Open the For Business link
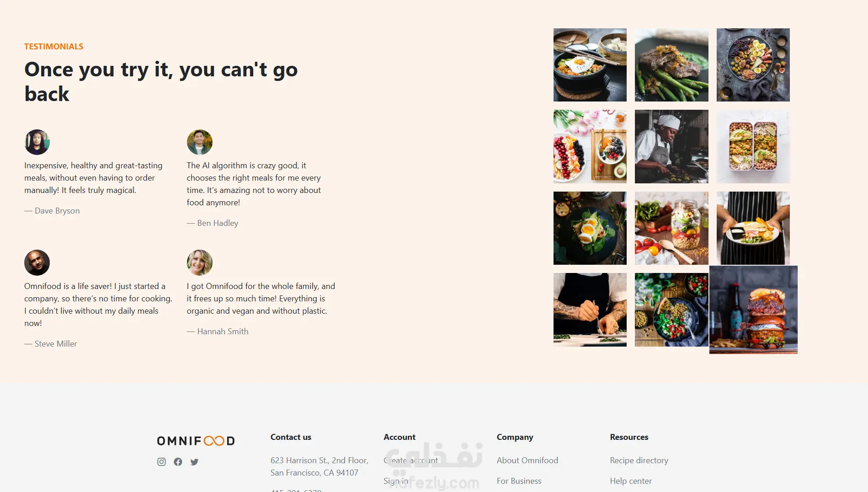This screenshot has height=492, width=868. [x=519, y=481]
